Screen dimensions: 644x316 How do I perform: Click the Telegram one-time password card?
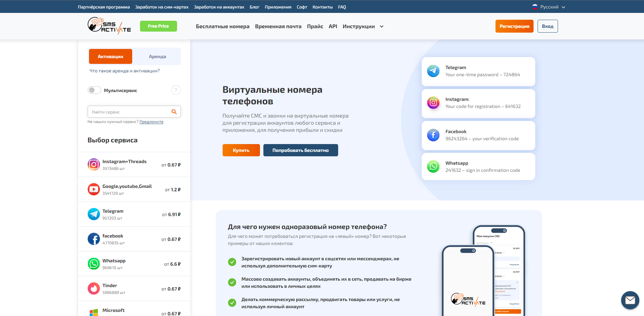tap(478, 71)
